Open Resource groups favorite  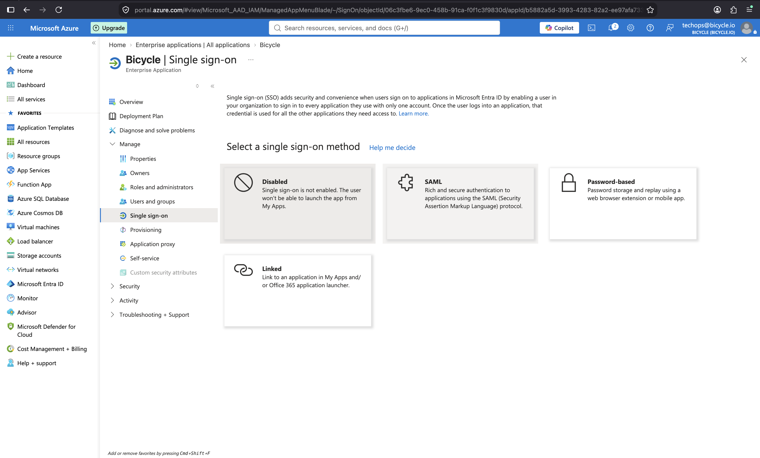pyautogui.click(x=38, y=156)
